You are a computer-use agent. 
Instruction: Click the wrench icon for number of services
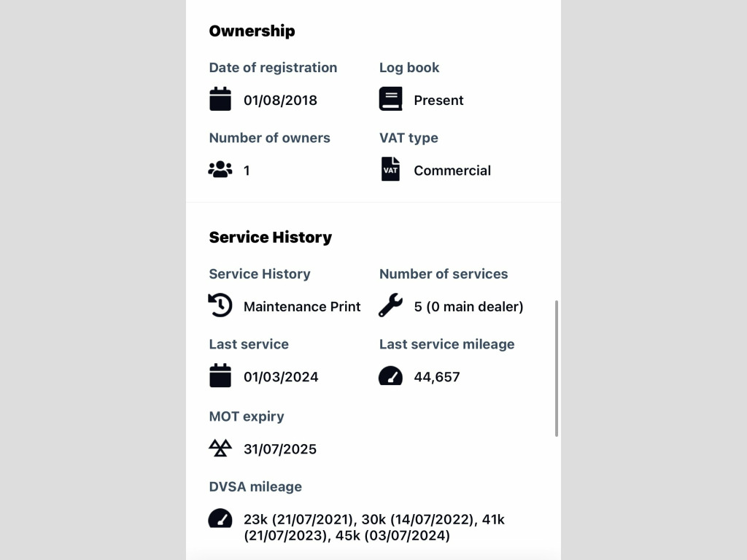[x=391, y=306]
